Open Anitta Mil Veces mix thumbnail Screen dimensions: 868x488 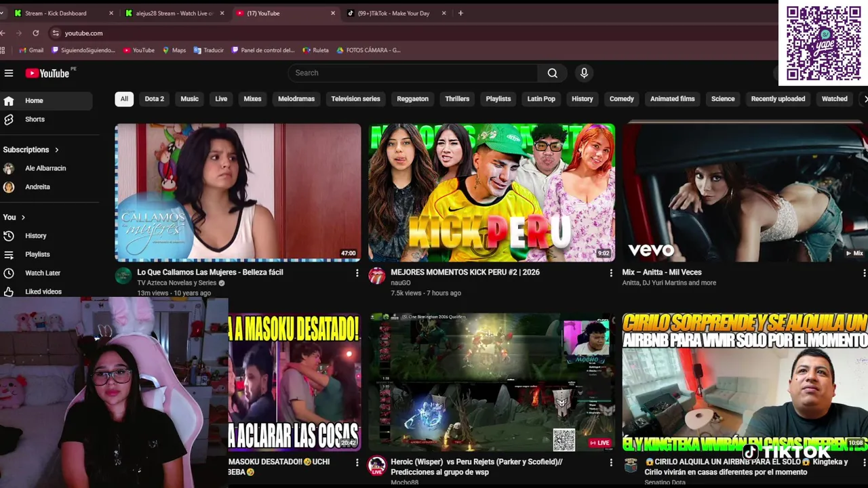[x=745, y=192]
